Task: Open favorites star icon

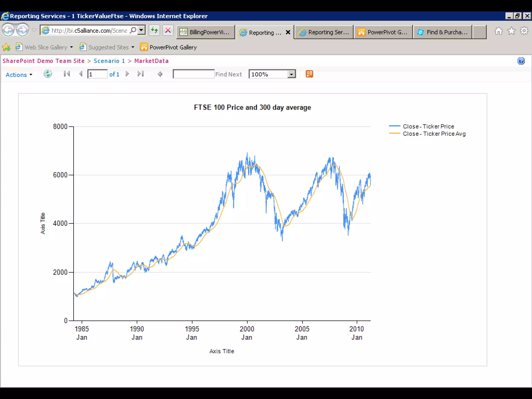Action: coord(511,31)
